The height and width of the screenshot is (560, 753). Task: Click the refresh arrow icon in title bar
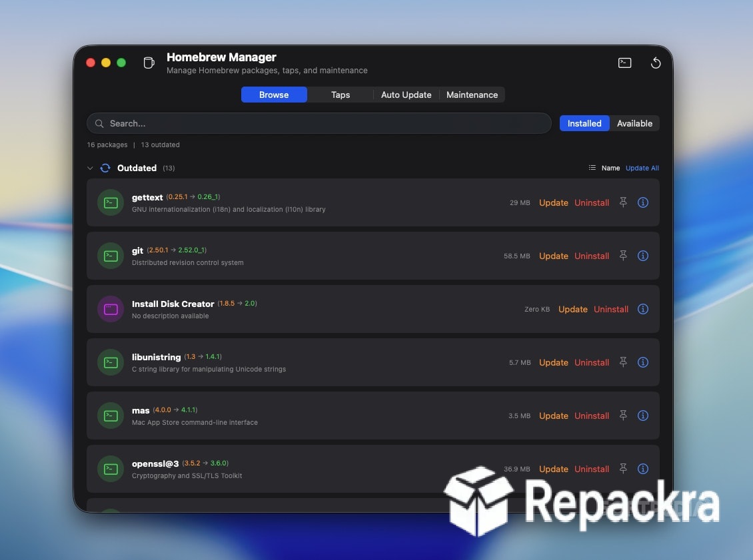656,63
